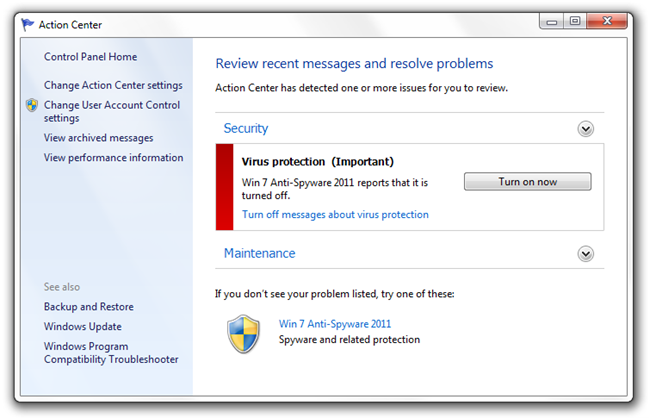The image size is (650, 418).
Task: Click the Maintenance section heading
Action: pyautogui.click(x=260, y=253)
